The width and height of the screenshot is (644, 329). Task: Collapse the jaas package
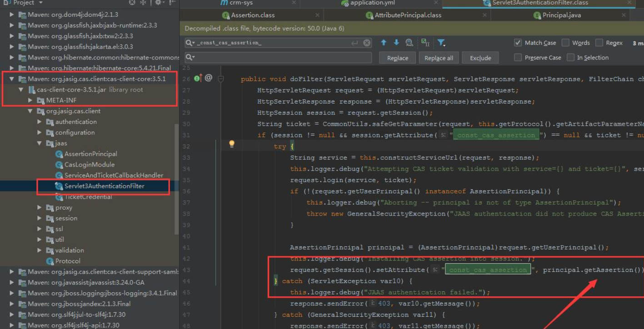point(40,143)
